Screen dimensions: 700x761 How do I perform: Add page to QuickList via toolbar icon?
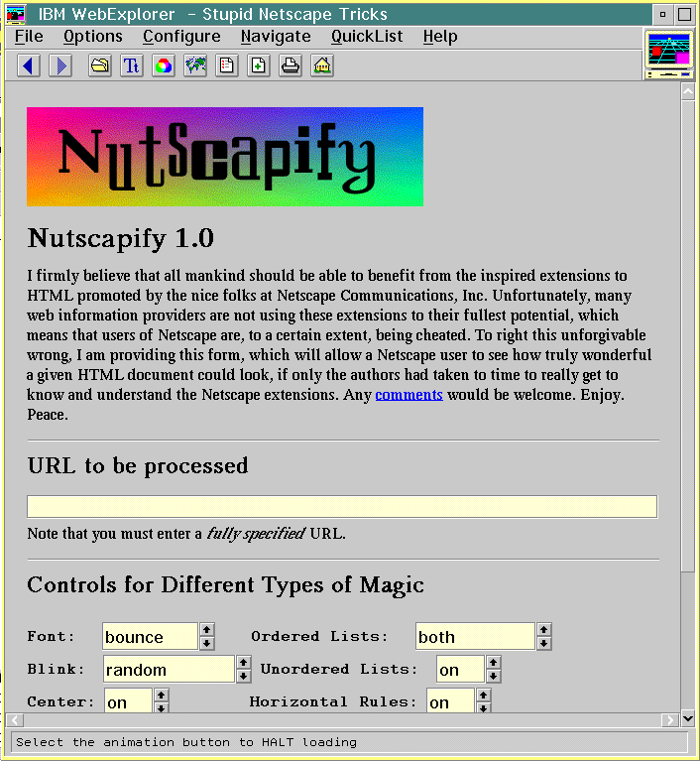258,66
